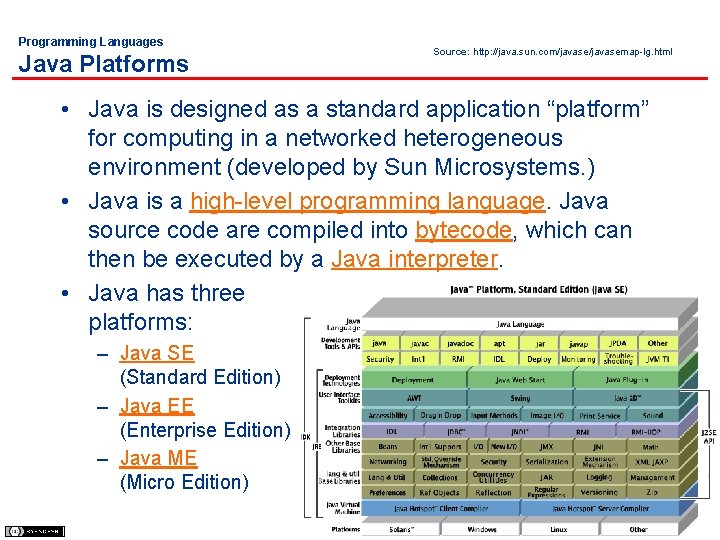Click the 'JNDI' integration library cell

[x=520, y=432]
